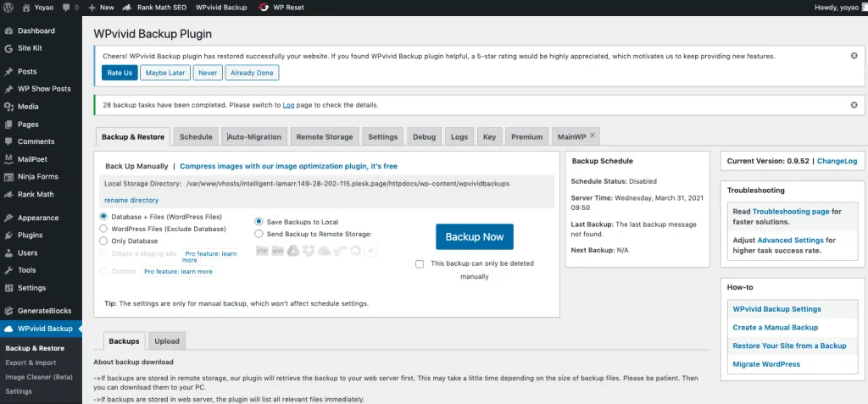The height and width of the screenshot is (404, 868).
Task: Switch to the Remote Storage tab
Action: [325, 136]
